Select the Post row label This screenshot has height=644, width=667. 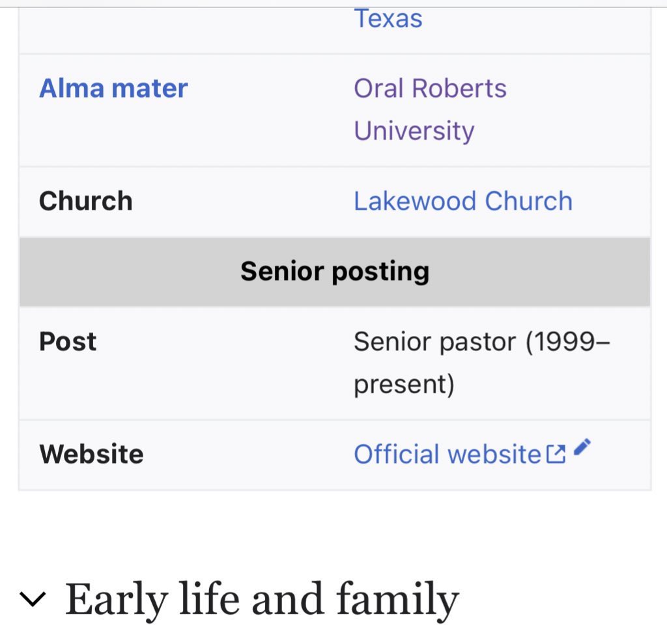(x=68, y=341)
